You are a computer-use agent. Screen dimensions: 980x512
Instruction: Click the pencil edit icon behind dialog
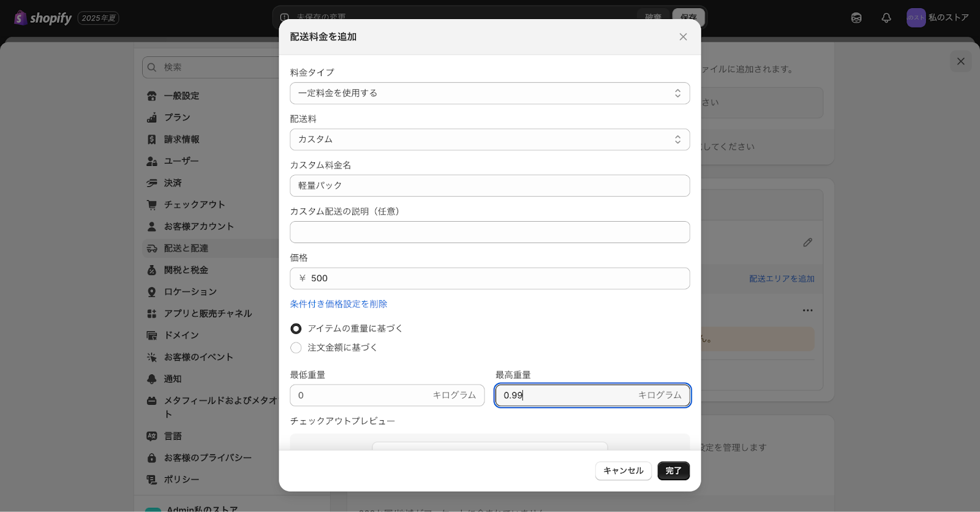pos(808,243)
